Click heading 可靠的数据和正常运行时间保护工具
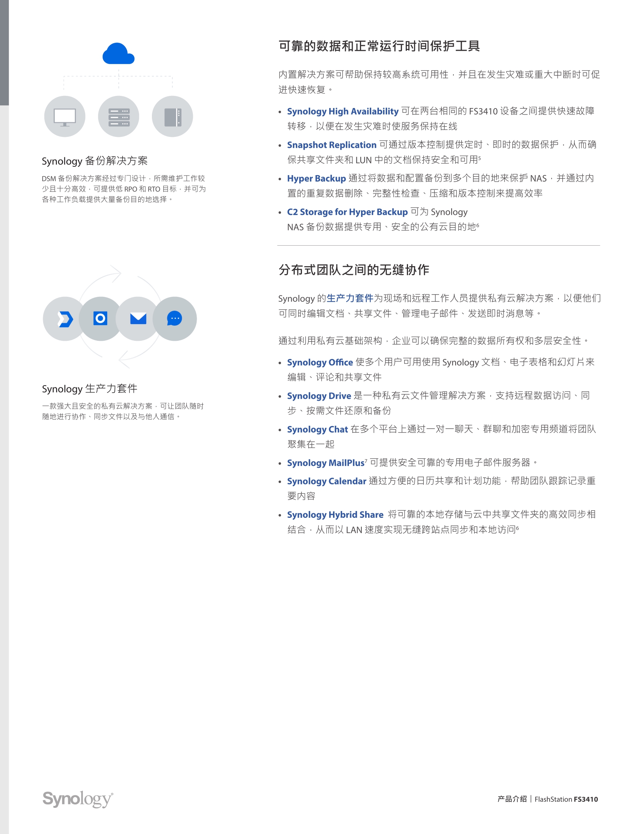 (379, 46)
